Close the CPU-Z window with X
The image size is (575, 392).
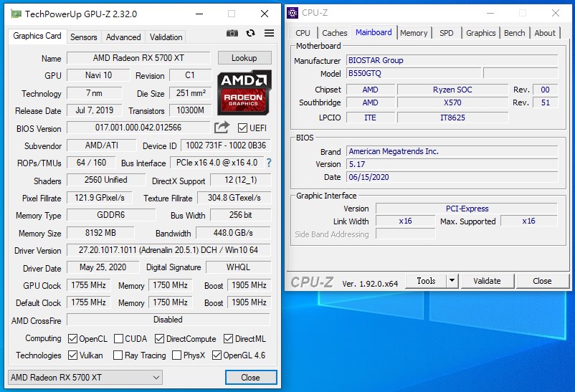[555, 13]
